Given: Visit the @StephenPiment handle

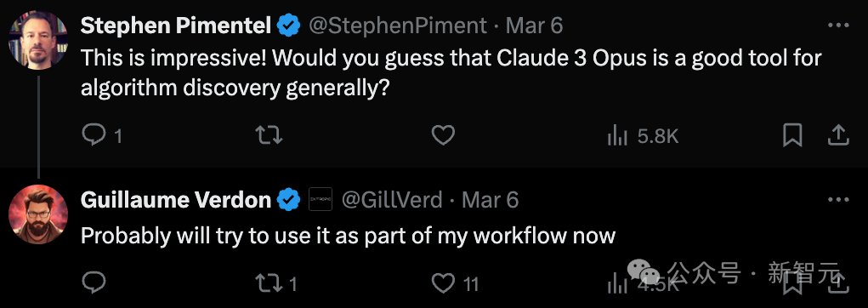Looking at the screenshot, I should coord(398,26).
